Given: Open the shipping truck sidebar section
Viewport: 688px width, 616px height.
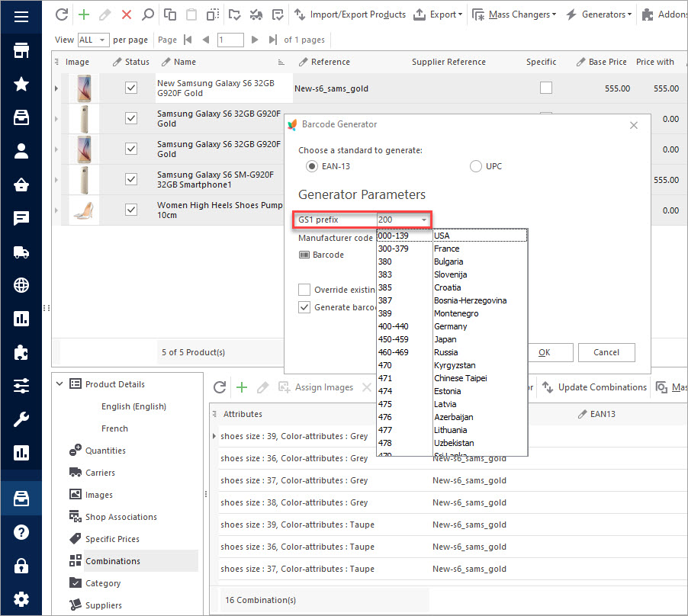Looking at the screenshot, I should click(21, 252).
